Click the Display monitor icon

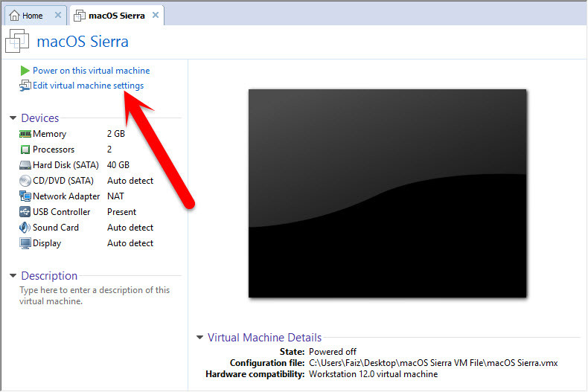tap(25, 243)
